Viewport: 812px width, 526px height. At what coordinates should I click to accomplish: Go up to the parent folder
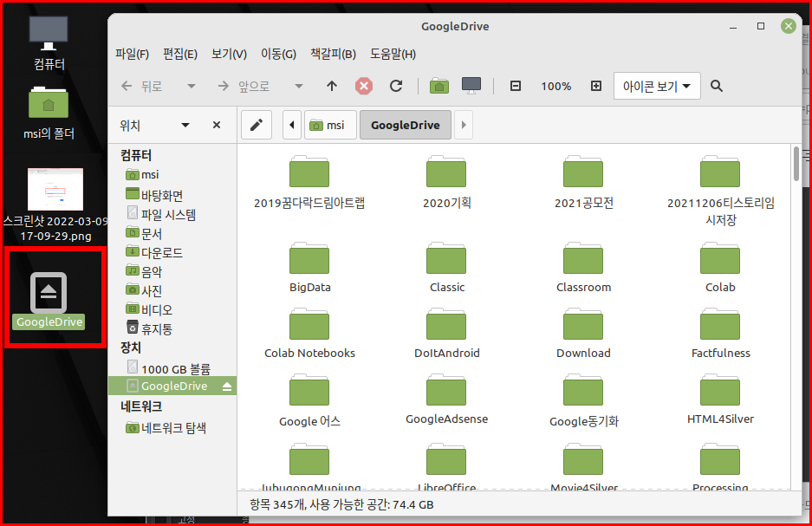(332, 86)
